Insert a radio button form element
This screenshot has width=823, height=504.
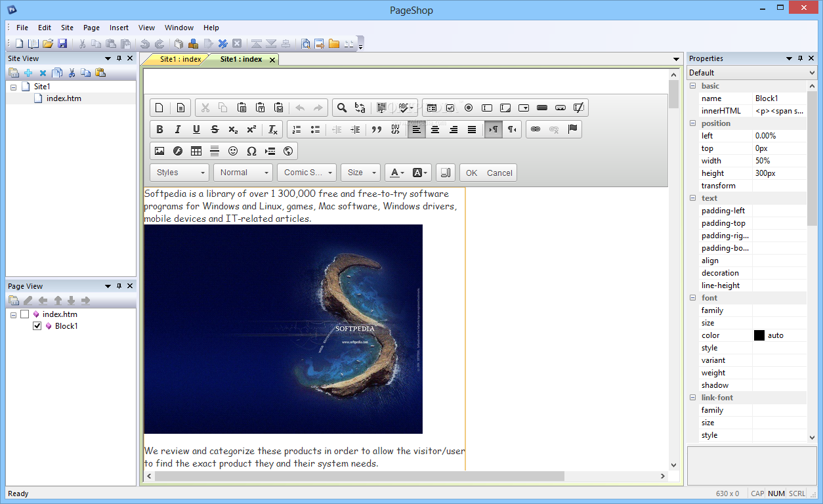pyautogui.click(x=469, y=108)
